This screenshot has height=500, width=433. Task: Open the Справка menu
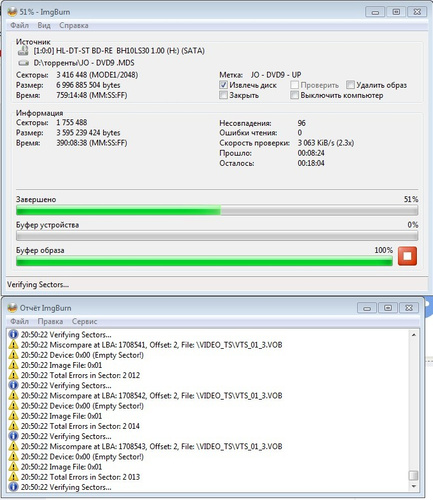[x=74, y=25]
